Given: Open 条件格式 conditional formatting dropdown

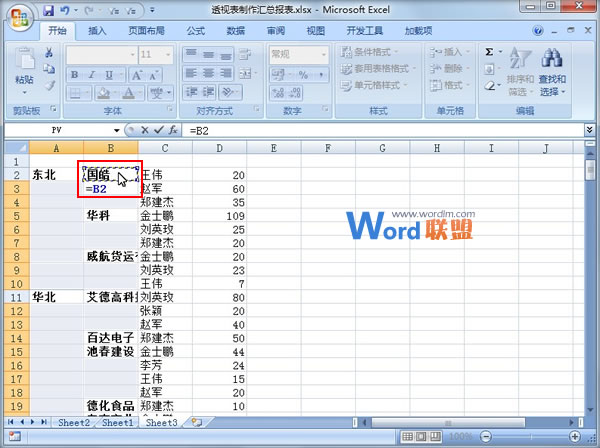Looking at the screenshot, I should pyautogui.click(x=370, y=52).
